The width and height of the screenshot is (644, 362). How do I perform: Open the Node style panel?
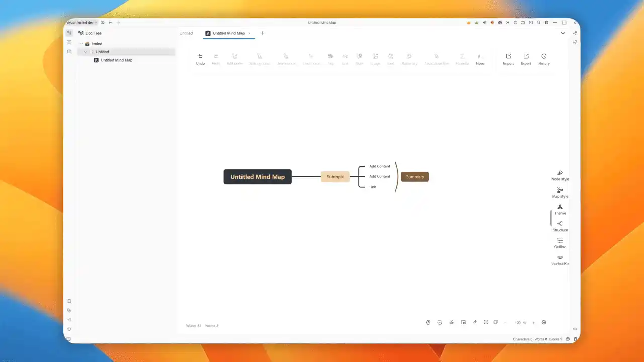(560, 175)
